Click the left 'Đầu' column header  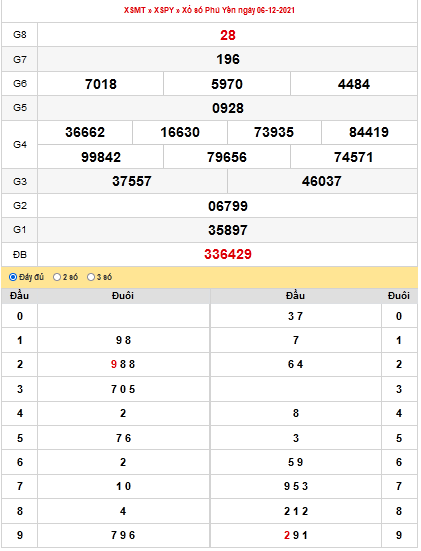[x=19, y=296]
